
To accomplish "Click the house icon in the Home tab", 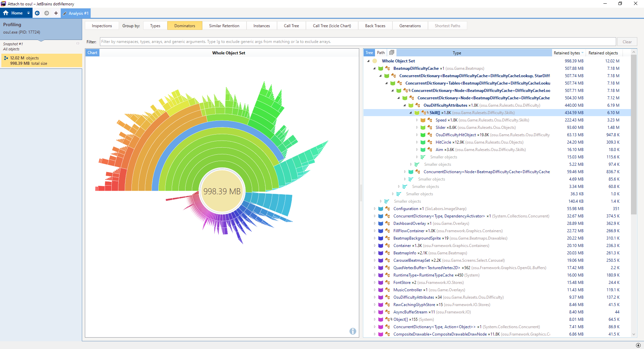I will click(6, 13).
